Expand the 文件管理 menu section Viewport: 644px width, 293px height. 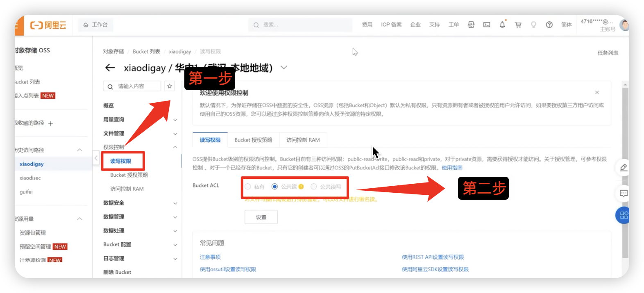175,134
